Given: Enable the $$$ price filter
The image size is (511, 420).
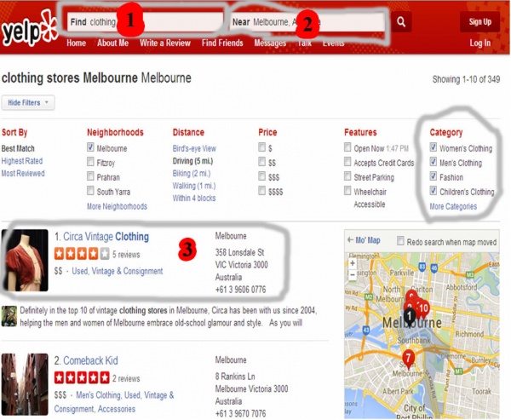Looking at the screenshot, I should tap(261, 176).
